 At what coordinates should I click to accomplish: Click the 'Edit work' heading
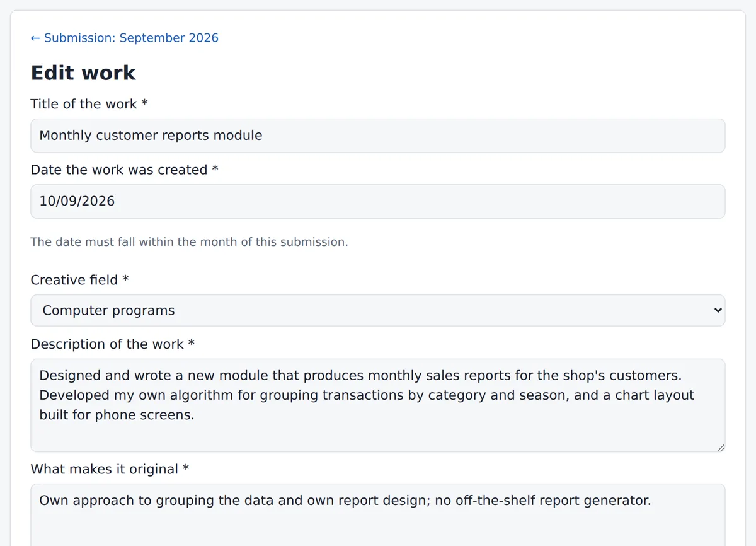(x=83, y=73)
